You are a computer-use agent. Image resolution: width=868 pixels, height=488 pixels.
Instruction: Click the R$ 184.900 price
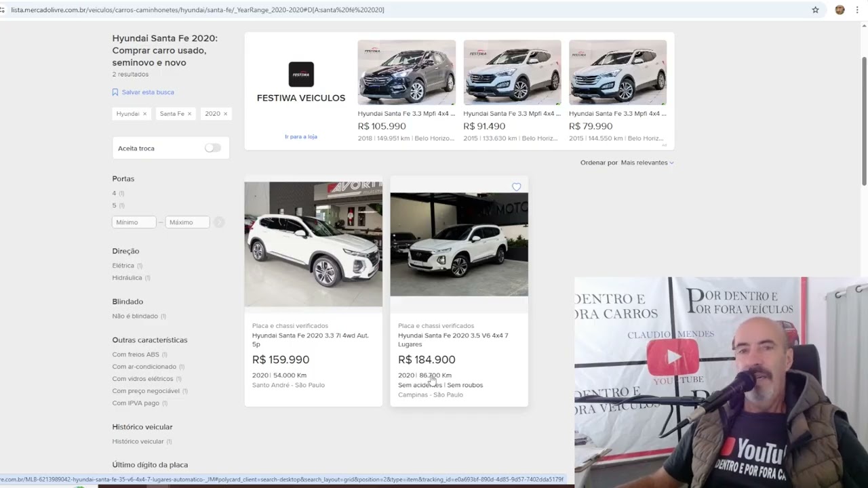(427, 360)
